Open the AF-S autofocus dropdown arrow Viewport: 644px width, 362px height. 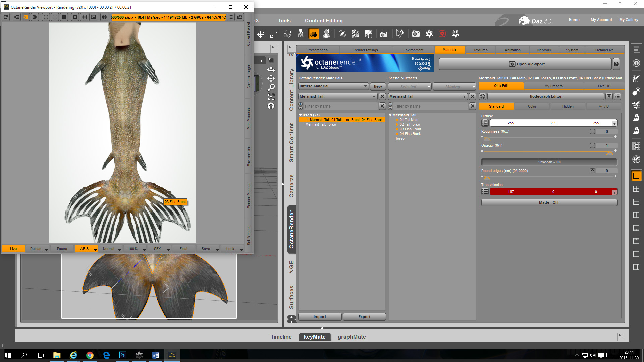pyautogui.click(x=95, y=250)
